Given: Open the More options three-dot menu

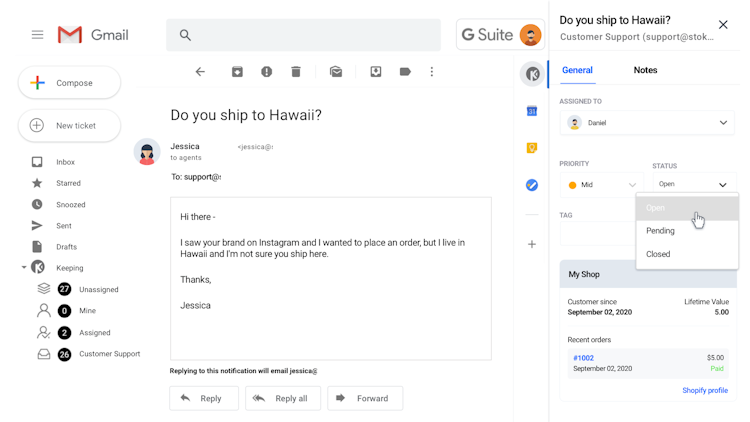Looking at the screenshot, I should pyautogui.click(x=432, y=72).
